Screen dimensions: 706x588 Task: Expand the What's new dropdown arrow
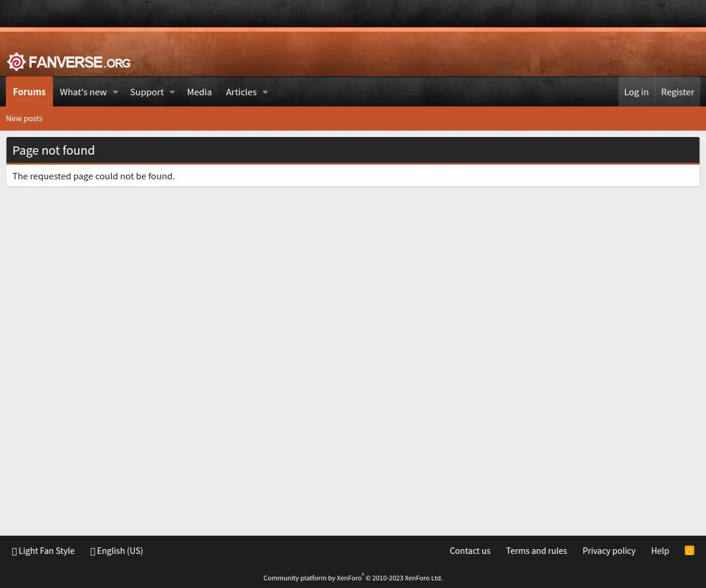point(115,92)
